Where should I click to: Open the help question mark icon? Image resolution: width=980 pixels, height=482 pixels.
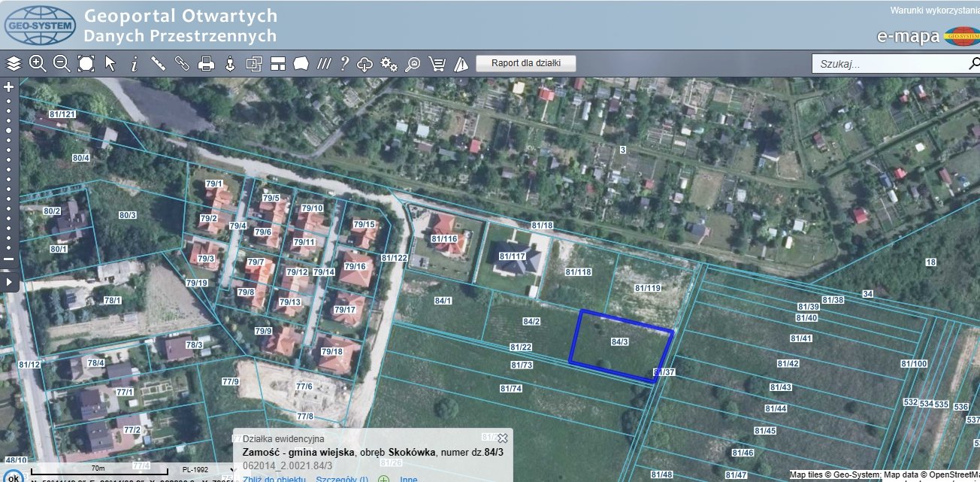point(345,63)
